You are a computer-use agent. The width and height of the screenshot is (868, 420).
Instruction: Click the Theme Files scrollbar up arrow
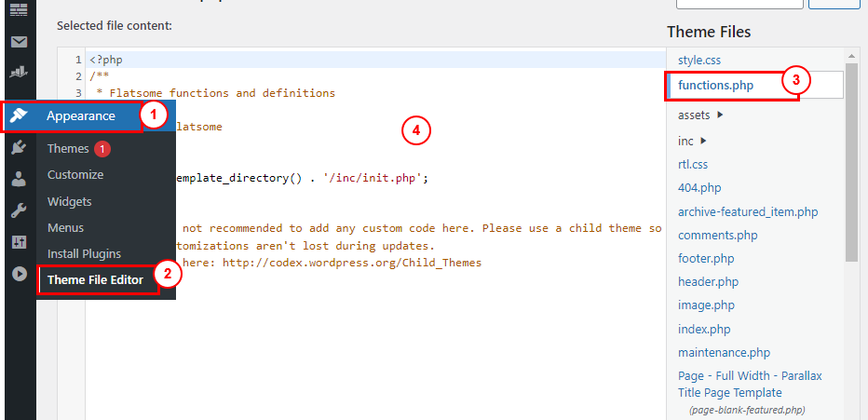click(851, 56)
